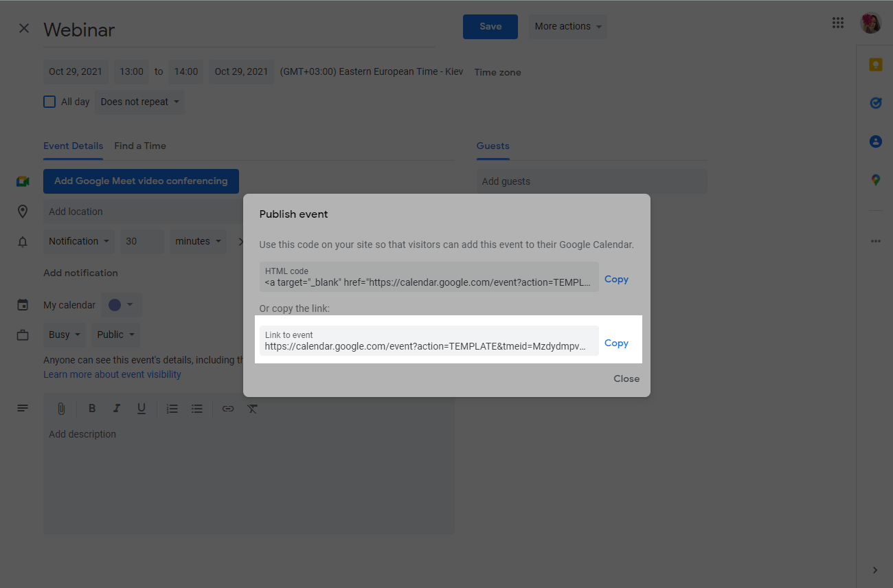Viewport: 893px width, 588px height.
Task: Click the remove formatting icon
Action: tap(253, 409)
